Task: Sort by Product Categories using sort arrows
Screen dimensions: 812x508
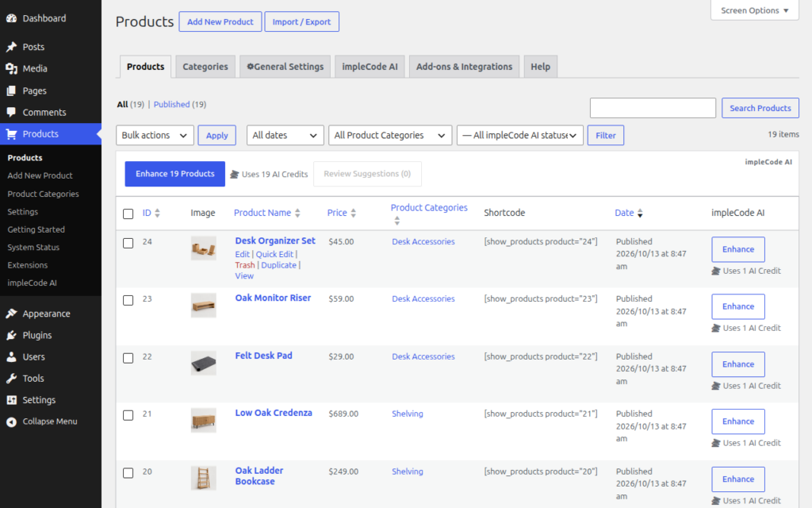Action: tap(397, 221)
